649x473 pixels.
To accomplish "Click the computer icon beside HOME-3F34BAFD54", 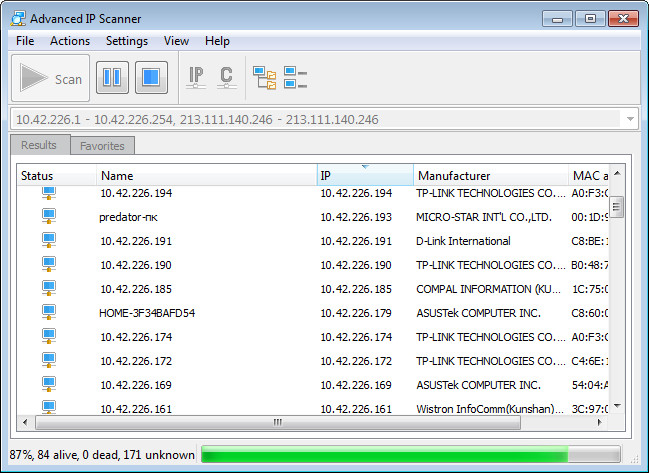I will (48, 312).
